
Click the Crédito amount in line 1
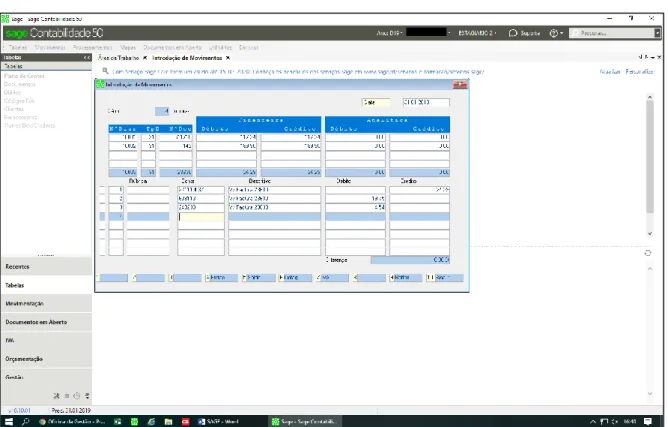pyautogui.click(x=419, y=190)
